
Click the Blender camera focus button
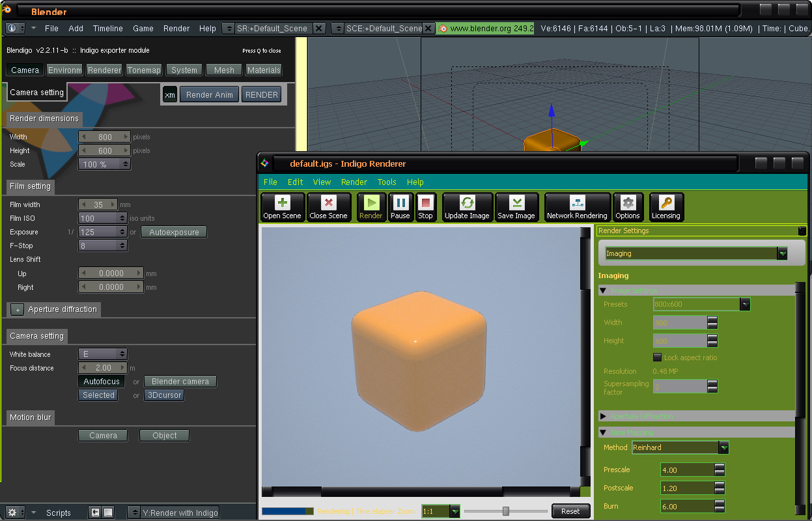[x=180, y=382]
